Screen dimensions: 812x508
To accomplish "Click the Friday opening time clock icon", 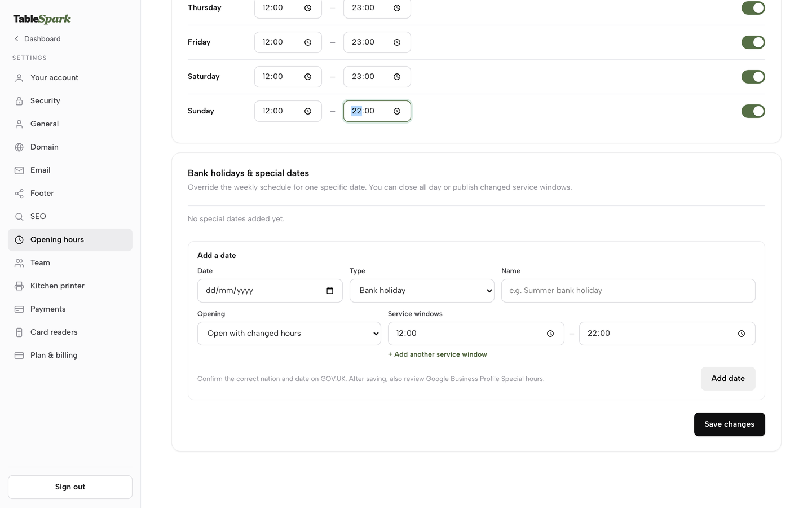I will pos(308,42).
